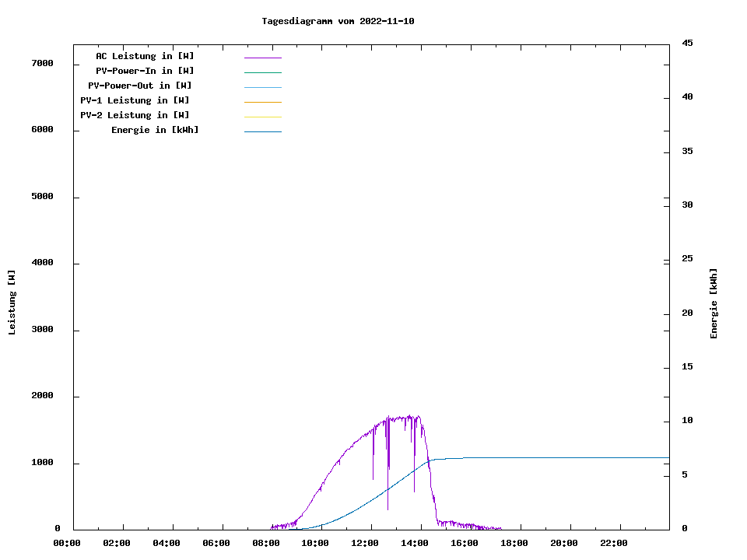Click the 45 value on the right axis
Viewport: 747px width, 560px height.
pyautogui.click(x=688, y=43)
